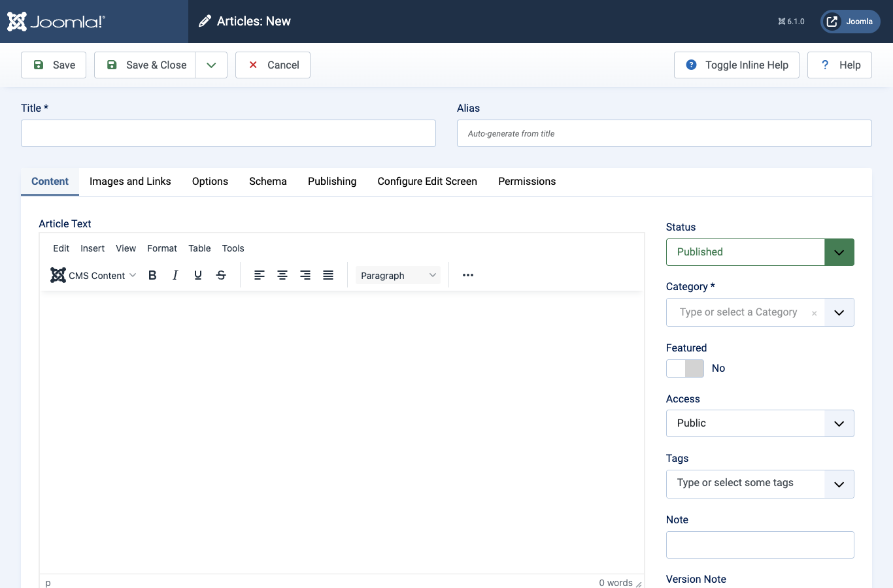Open the Status dropdown showing Published
The image size is (893, 588).
coord(760,252)
